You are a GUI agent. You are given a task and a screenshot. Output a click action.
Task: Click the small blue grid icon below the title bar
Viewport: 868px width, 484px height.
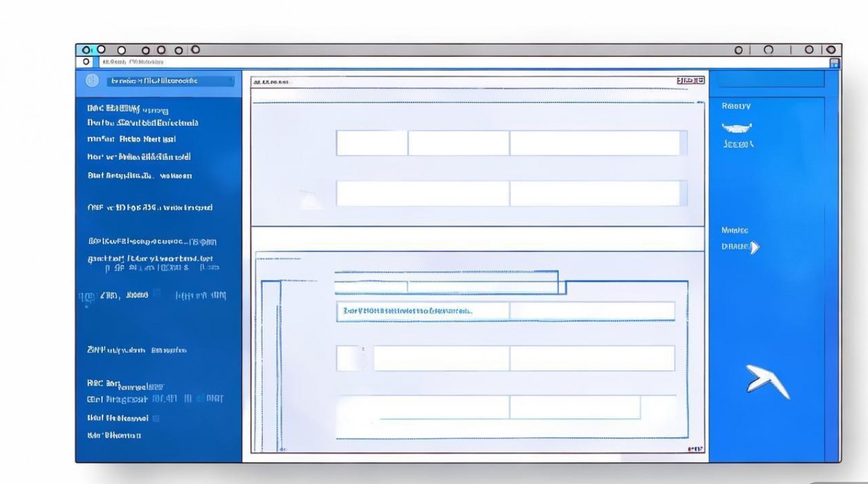(834, 63)
